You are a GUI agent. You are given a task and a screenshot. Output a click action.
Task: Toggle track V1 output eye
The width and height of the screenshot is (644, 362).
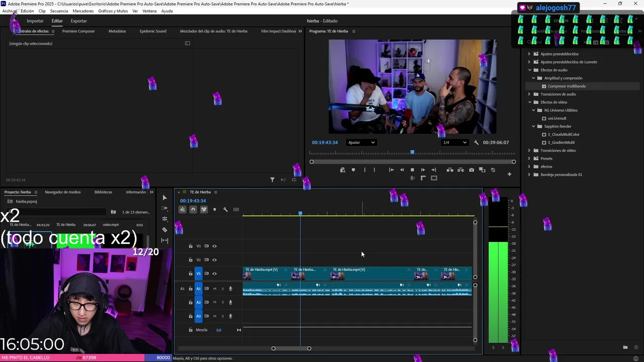[214, 274]
